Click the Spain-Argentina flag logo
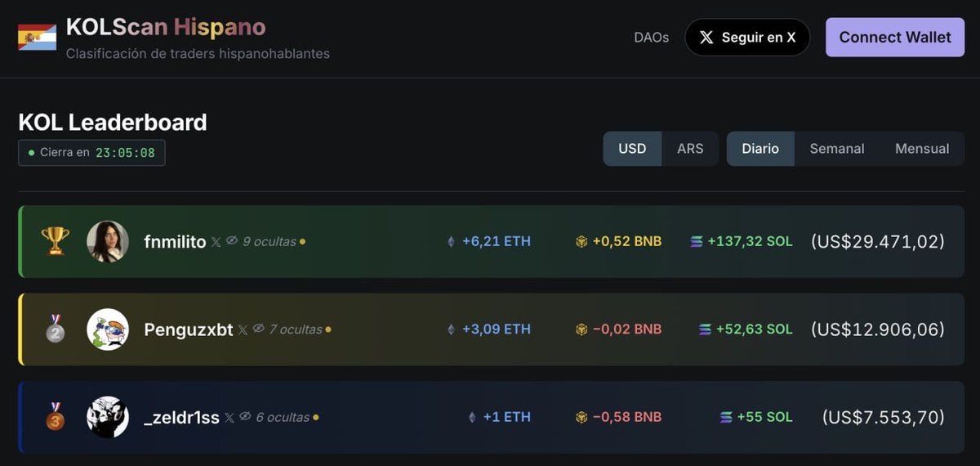This screenshot has height=466, width=980. (37, 37)
